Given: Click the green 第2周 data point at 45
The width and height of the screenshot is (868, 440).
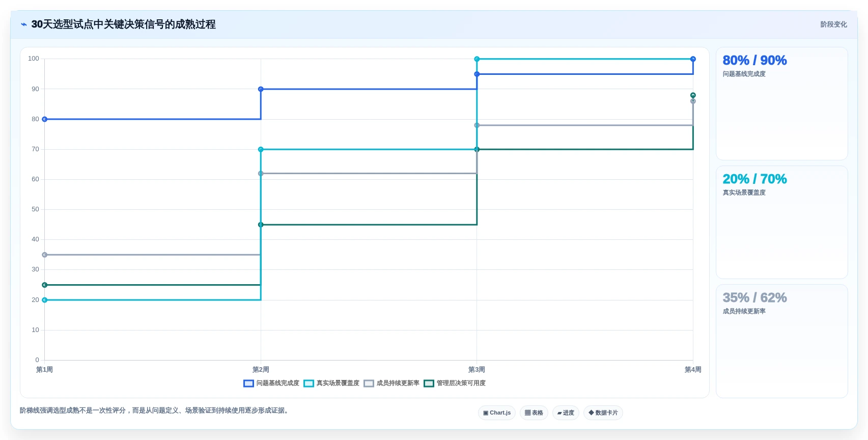Looking at the screenshot, I should pos(261,225).
